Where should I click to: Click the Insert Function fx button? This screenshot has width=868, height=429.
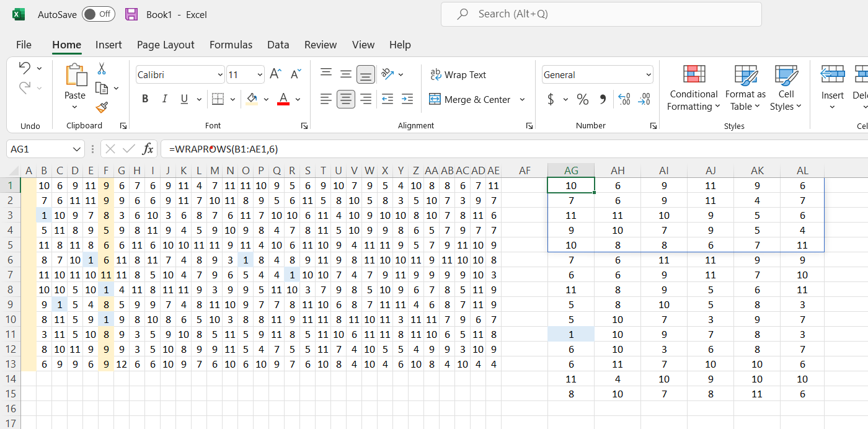point(148,149)
